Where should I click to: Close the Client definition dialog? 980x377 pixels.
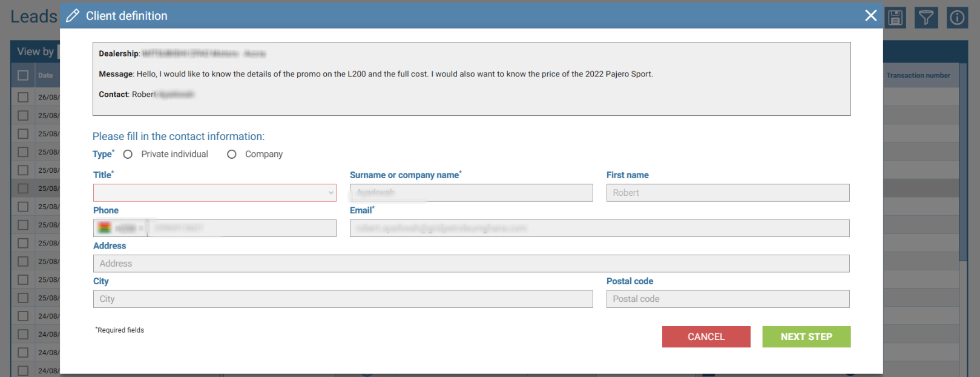click(870, 16)
